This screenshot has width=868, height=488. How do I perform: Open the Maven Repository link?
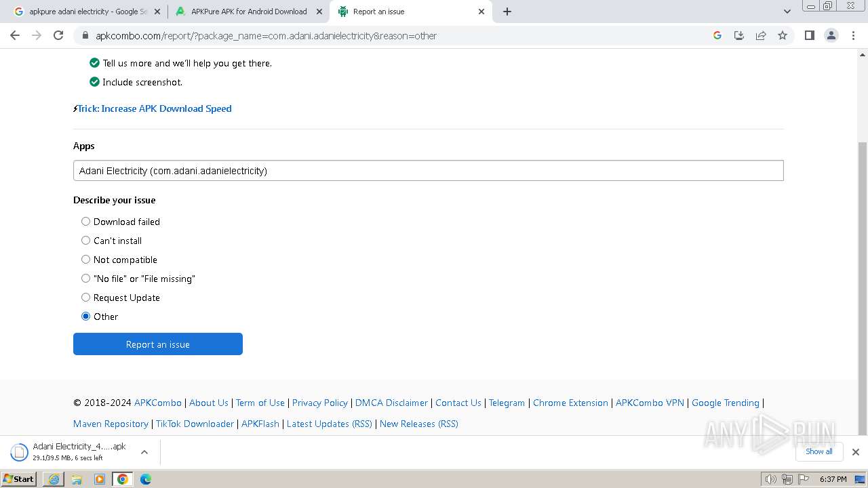(111, 424)
